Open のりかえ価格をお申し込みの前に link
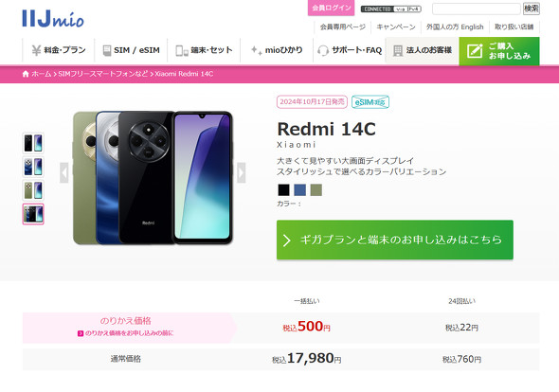The width and height of the screenshot is (559, 392). click(x=125, y=333)
